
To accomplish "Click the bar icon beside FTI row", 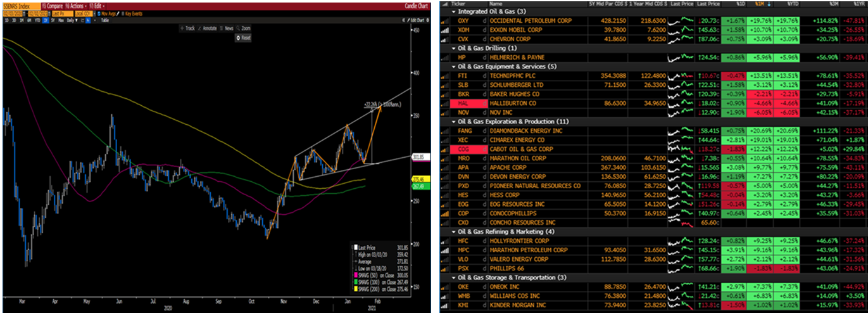I will (444, 75).
